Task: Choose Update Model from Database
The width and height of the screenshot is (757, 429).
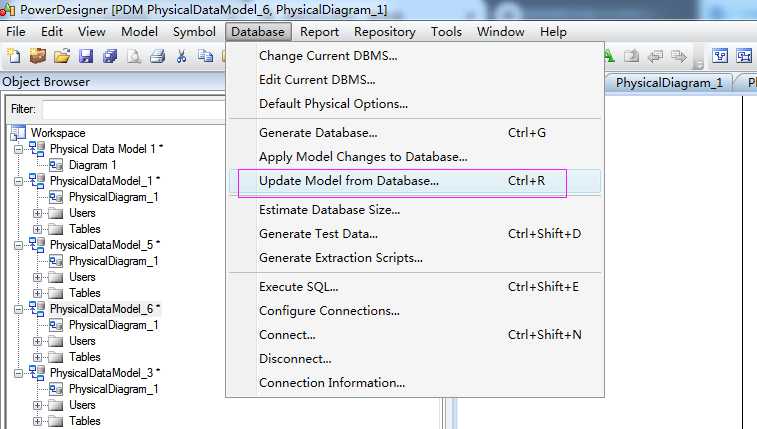Action: (x=415, y=181)
